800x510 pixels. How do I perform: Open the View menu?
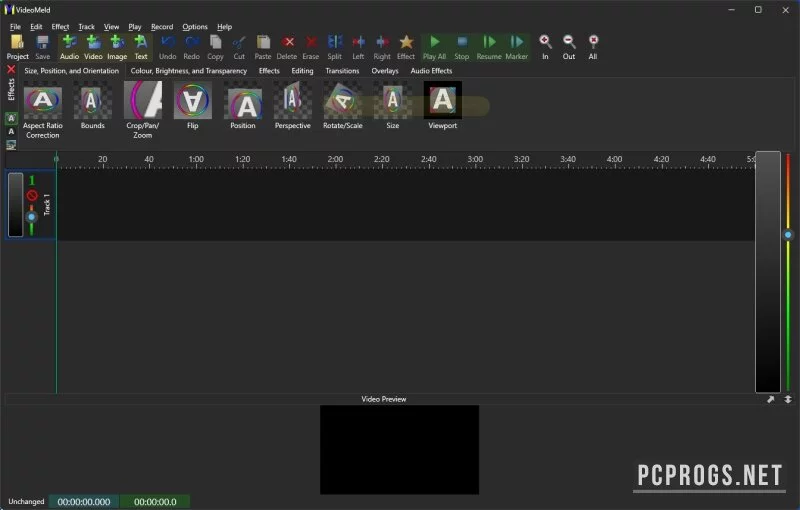pyautogui.click(x=111, y=27)
